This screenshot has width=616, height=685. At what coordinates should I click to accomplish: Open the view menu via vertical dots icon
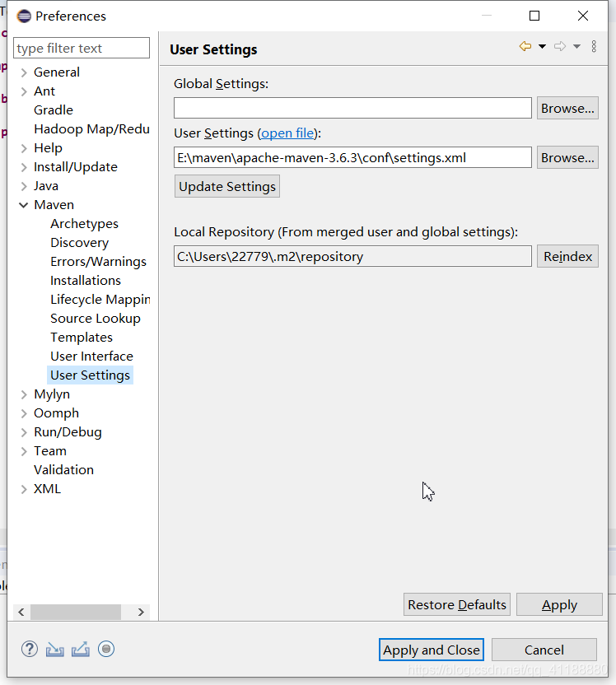coord(594,46)
